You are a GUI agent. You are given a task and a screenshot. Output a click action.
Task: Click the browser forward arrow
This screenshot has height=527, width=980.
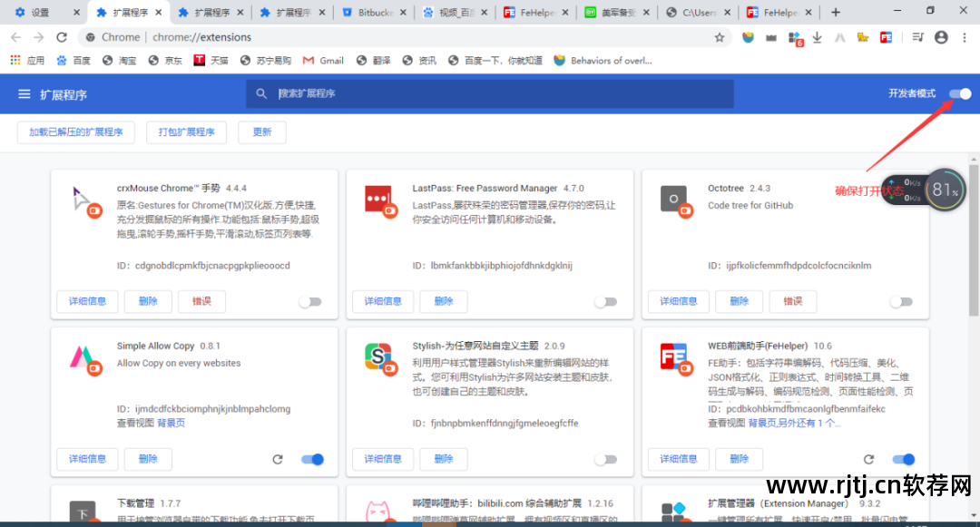click(39, 37)
